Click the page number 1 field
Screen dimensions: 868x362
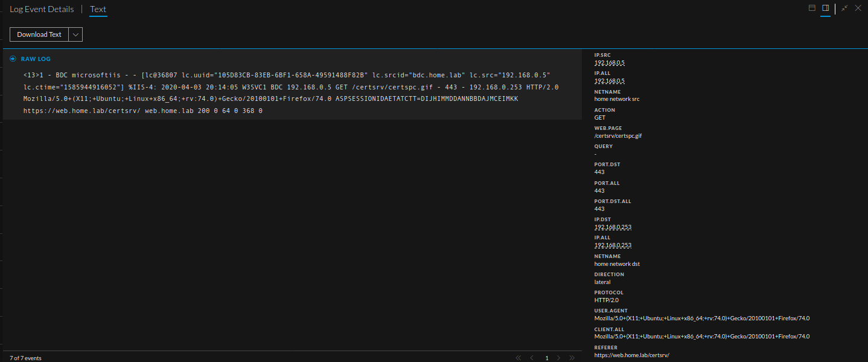(x=547, y=358)
